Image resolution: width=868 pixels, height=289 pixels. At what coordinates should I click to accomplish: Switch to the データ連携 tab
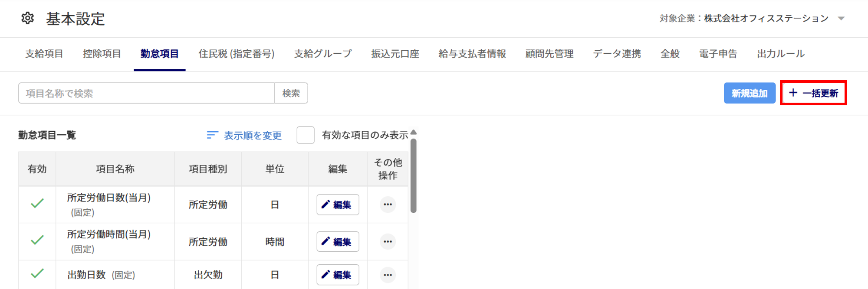pyautogui.click(x=617, y=54)
